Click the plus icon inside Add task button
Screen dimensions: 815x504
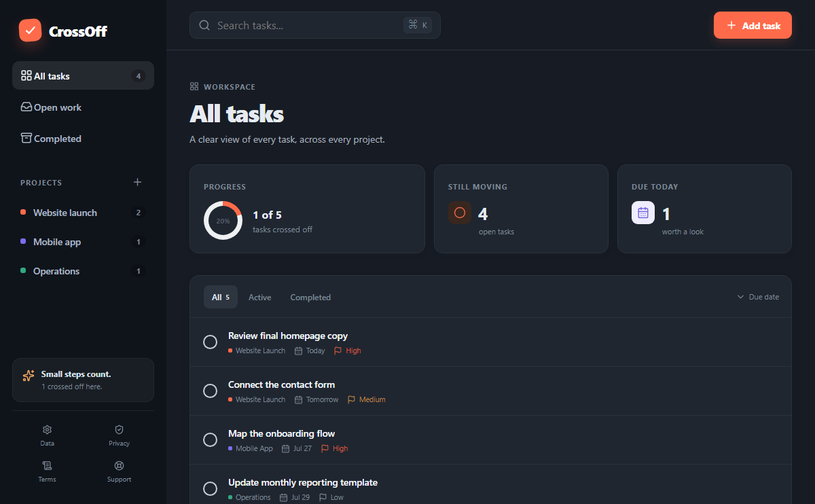click(731, 25)
